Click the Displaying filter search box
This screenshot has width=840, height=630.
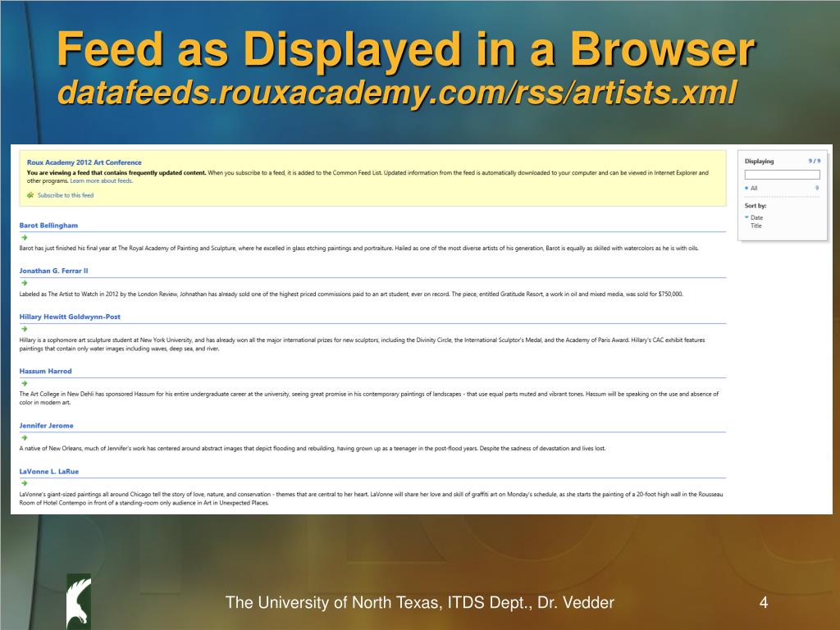[x=782, y=175]
